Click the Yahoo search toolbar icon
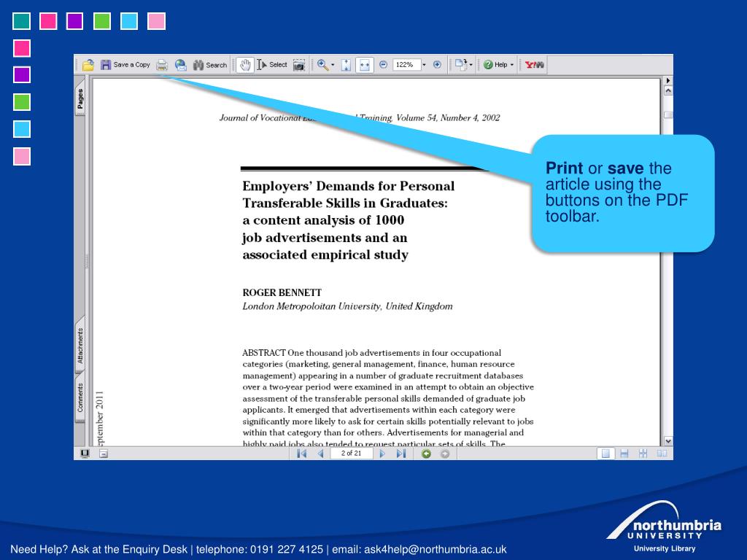This screenshot has height=560, width=747. (534, 64)
